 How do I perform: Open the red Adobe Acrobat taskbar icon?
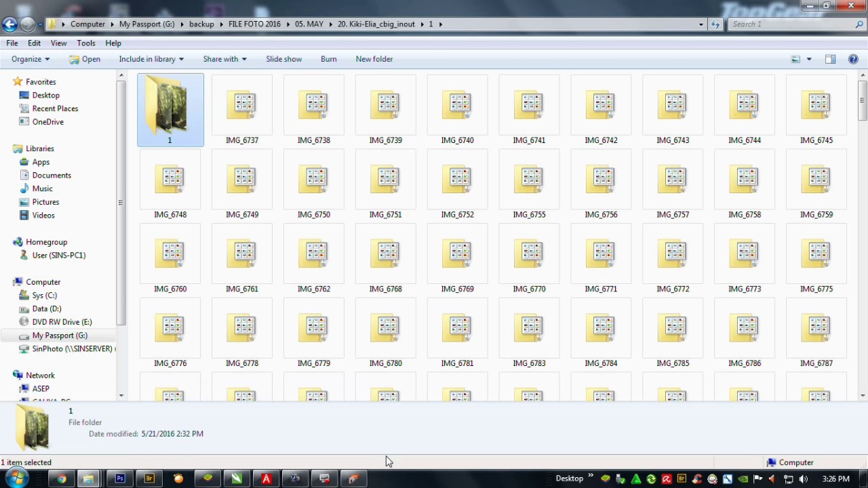267,479
